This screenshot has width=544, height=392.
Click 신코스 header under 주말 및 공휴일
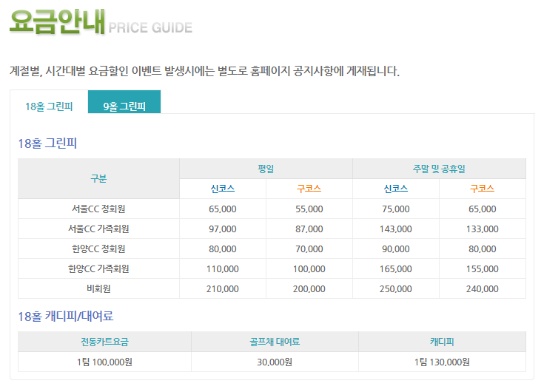pyautogui.click(x=396, y=189)
